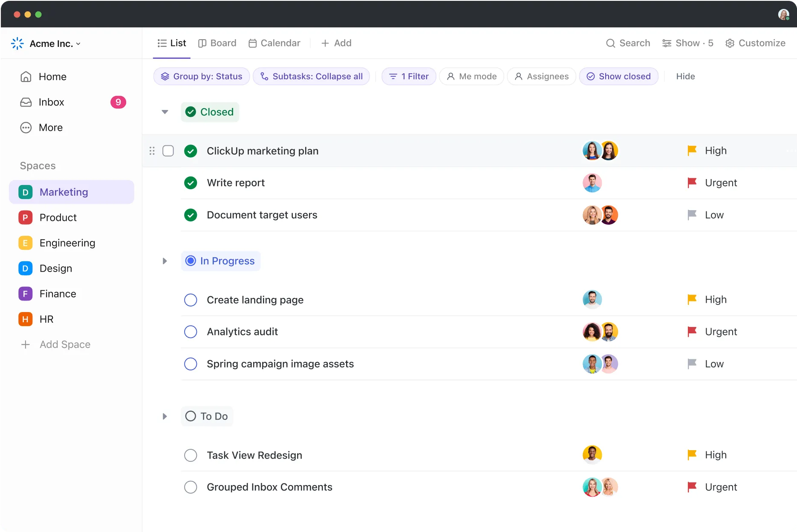This screenshot has height=532, width=797.
Task: Open the user profile avatar in title bar
Action: 783,14
